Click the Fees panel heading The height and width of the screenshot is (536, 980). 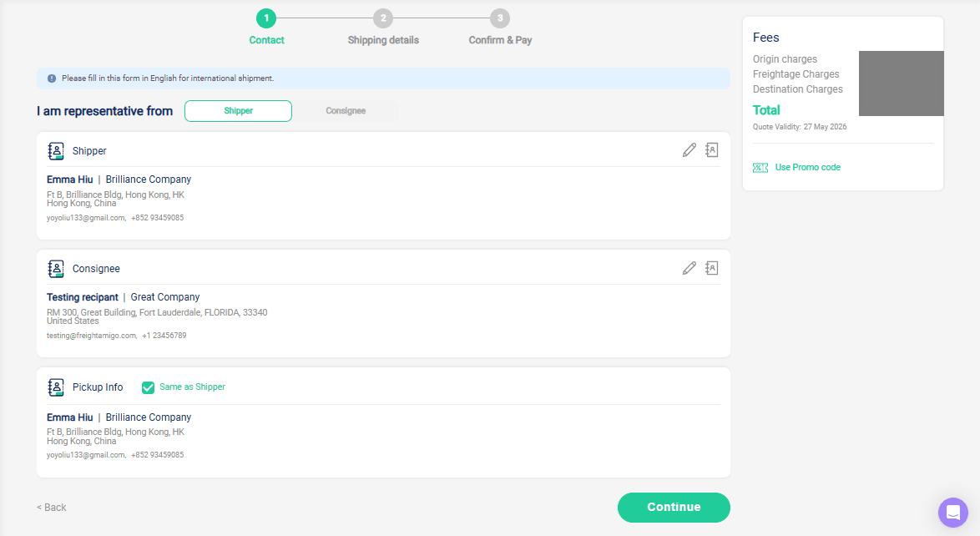[x=765, y=38]
